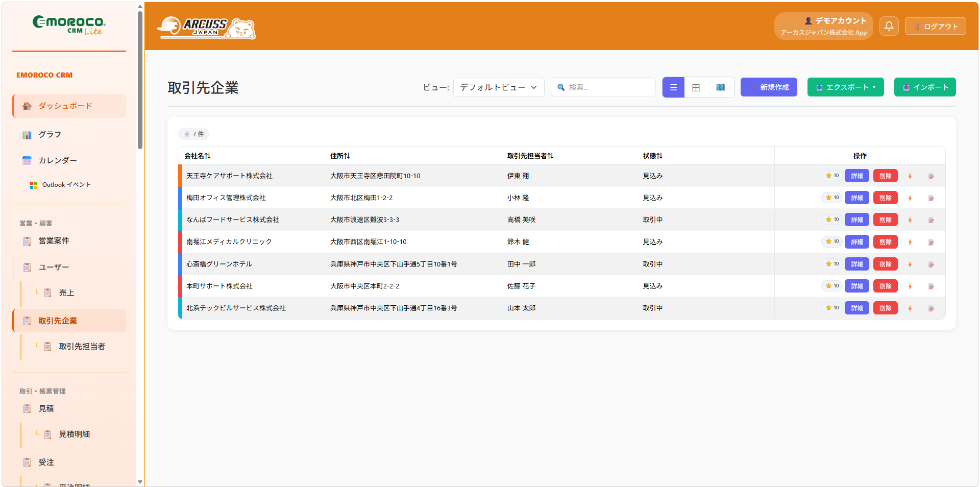The image size is (980, 487).
Task: Sort table by 会社名 column
Action: tap(197, 156)
